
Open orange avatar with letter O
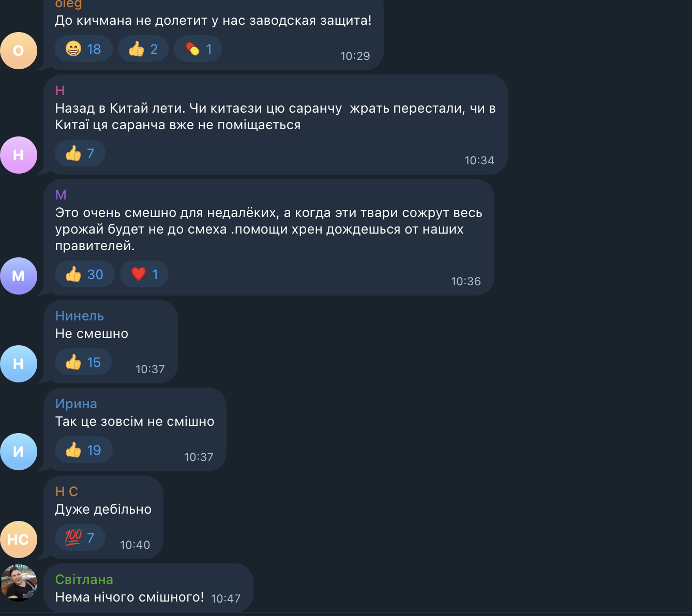[x=19, y=51]
